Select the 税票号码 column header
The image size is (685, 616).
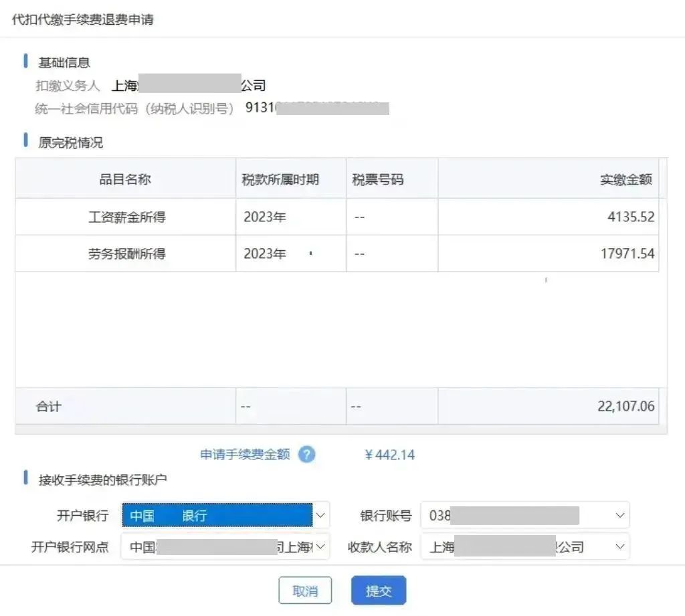378,179
